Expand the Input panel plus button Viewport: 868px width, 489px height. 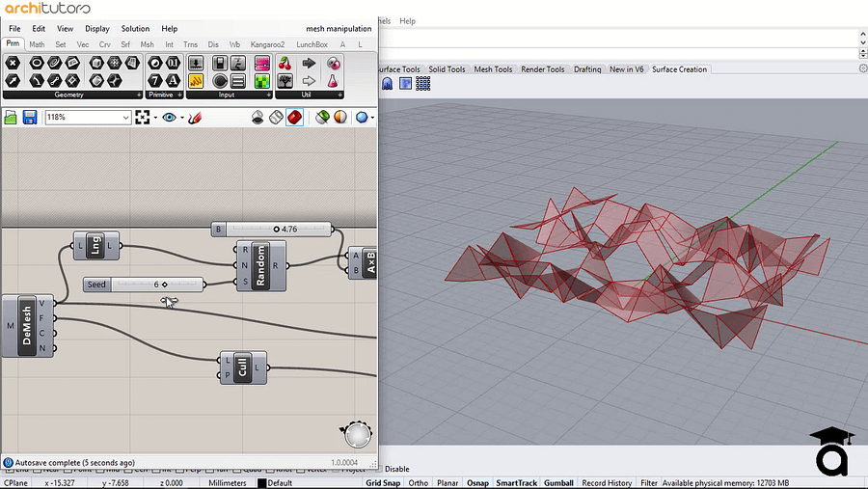pos(268,95)
